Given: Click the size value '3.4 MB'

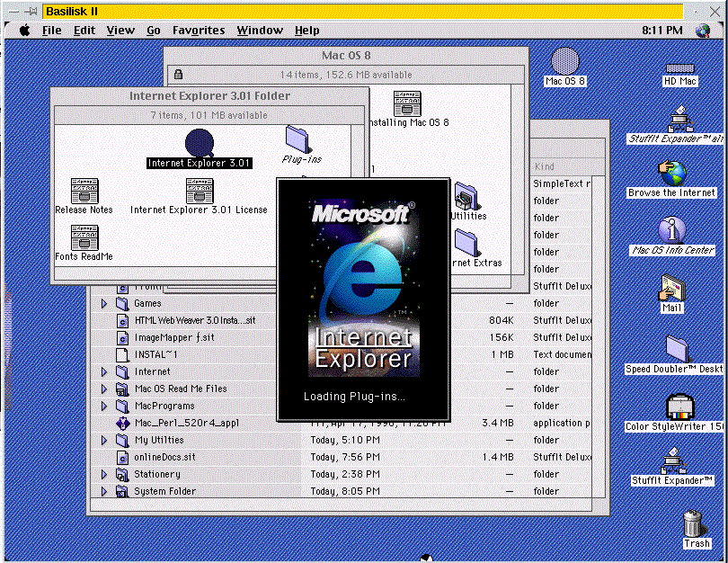Looking at the screenshot, I should [498, 424].
